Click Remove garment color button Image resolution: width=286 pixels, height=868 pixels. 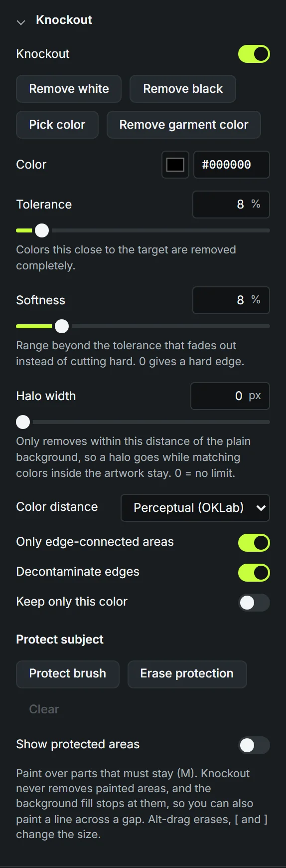[x=184, y=125]
